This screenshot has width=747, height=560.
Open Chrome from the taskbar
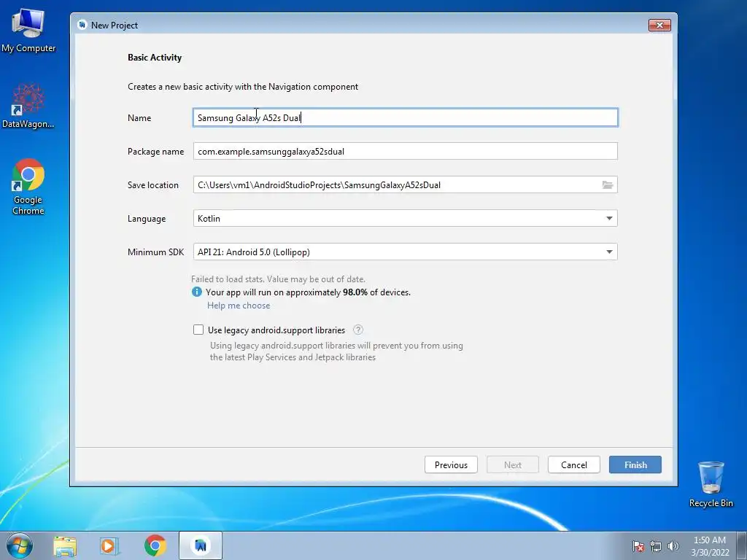point(155,545)
